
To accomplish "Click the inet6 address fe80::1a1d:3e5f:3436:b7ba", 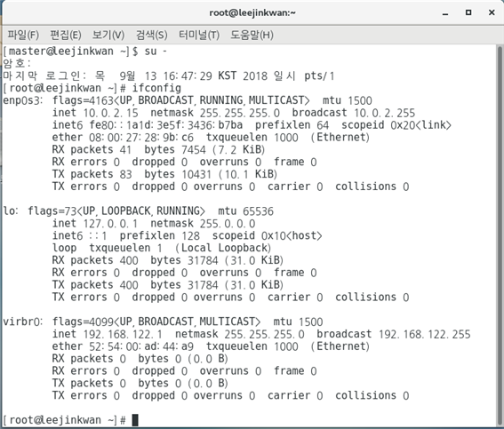I will point(166,125).
